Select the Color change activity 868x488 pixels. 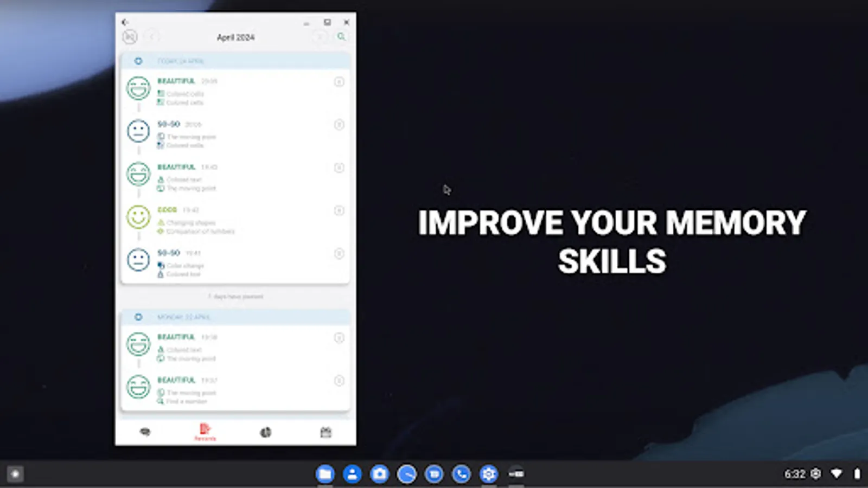(186, 266)
